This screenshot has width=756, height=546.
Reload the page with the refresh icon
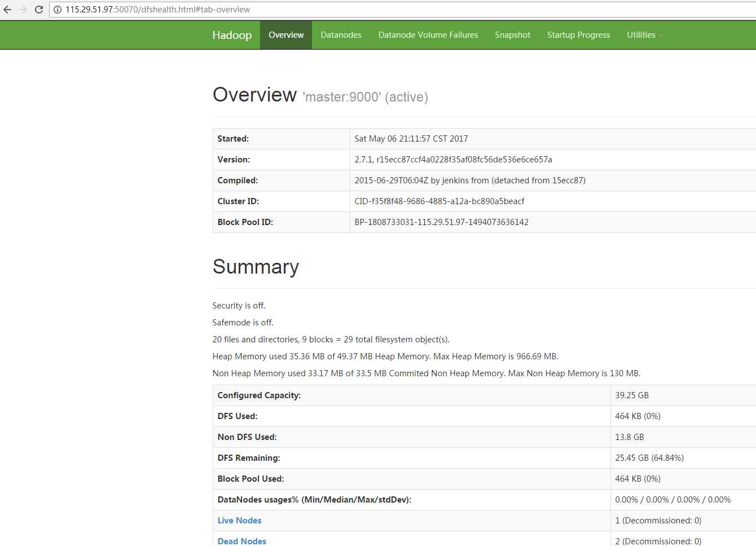pyautogui.click(x=39, y=10)
